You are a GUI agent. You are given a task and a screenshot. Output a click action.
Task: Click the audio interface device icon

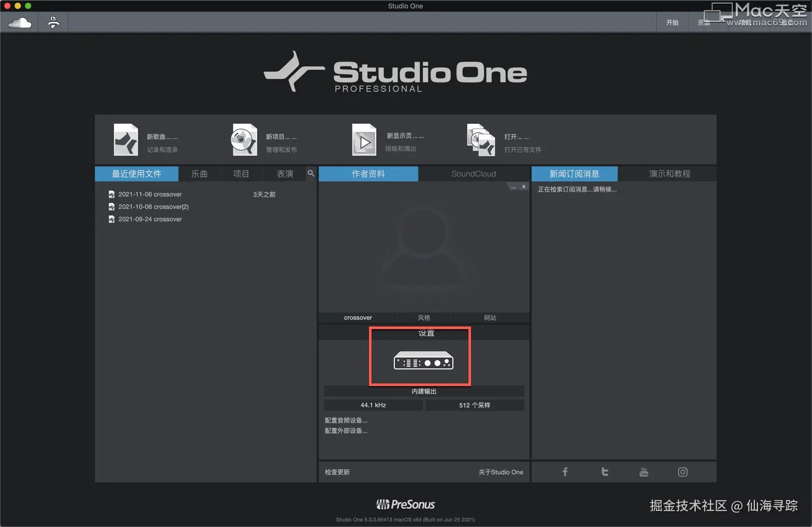coord(424,361)
